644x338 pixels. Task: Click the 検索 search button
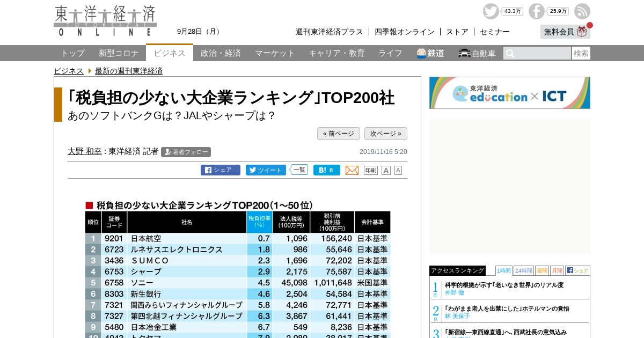581,53
